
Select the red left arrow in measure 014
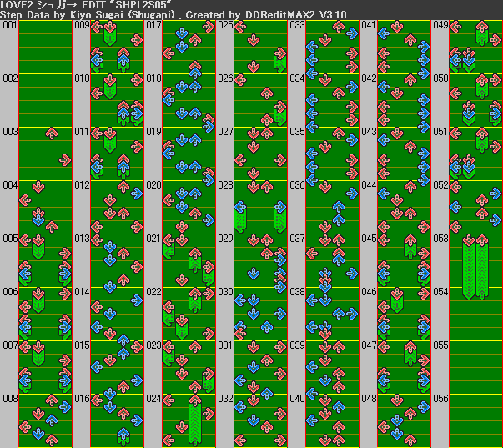97,307
